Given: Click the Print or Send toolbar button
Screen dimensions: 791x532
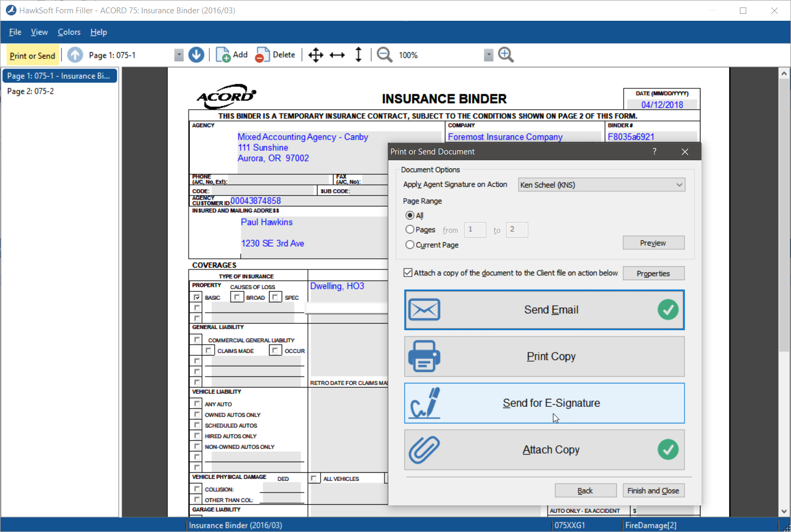Looking at the screenshot, I should [x=32, y=55].
